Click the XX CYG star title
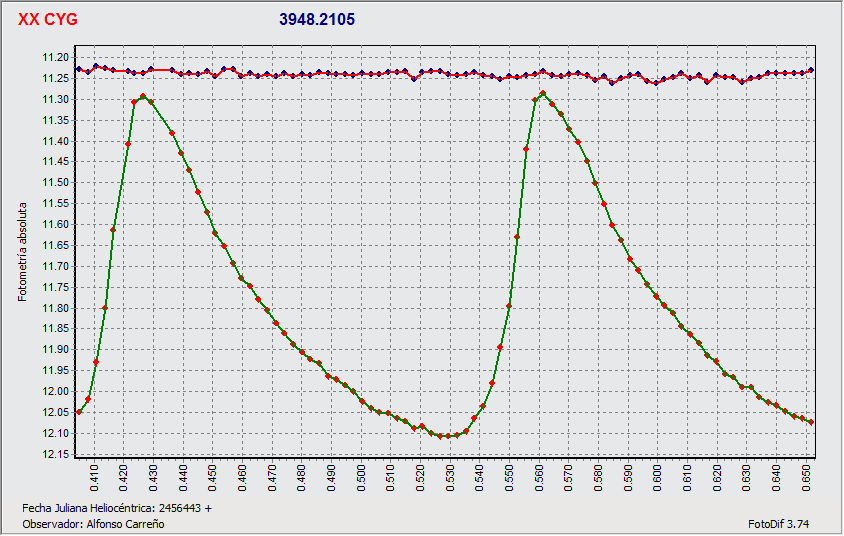 pos(48,19)
